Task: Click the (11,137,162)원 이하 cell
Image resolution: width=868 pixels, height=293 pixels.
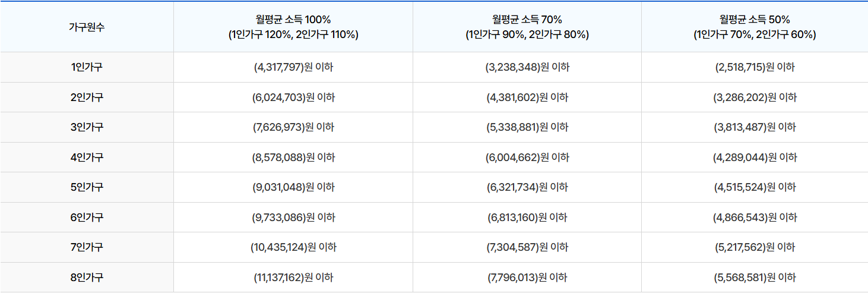Action: 293,278
